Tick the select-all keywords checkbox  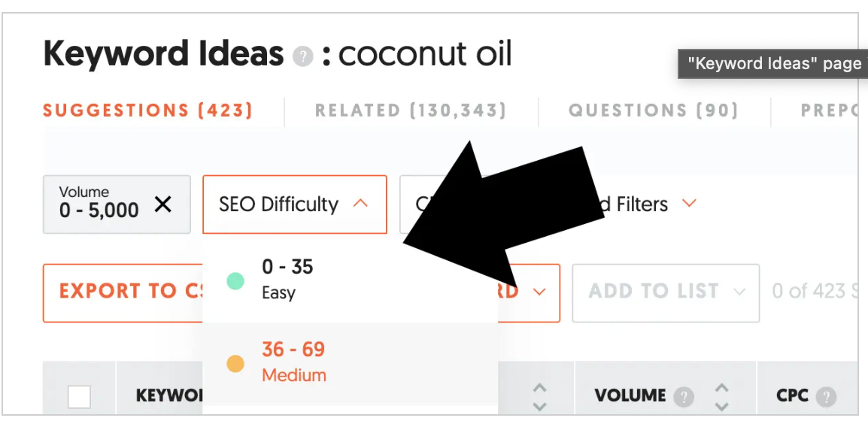click(79, 397)
